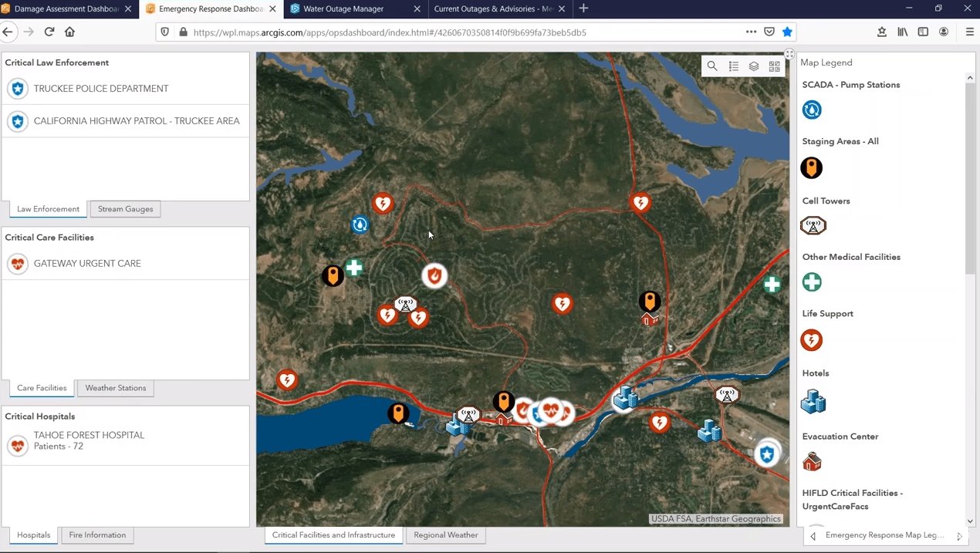Click the Other Medical Facilities legend symbol

pos(812,282)
